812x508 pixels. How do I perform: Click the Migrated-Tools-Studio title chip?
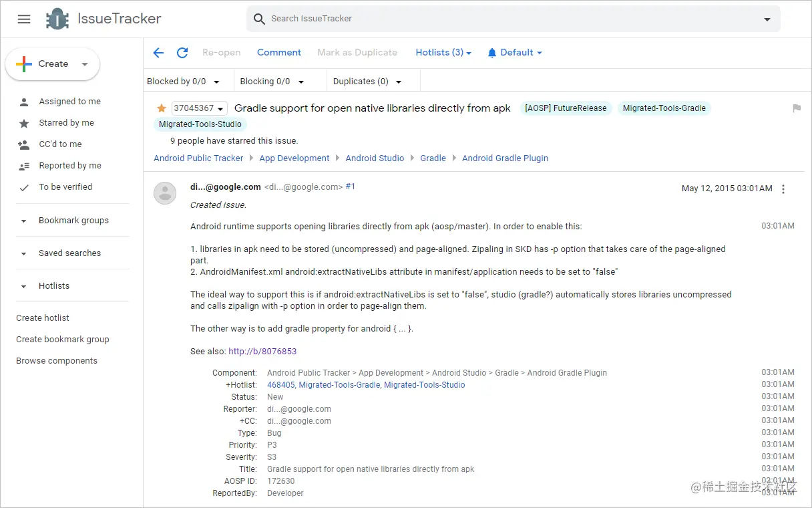click(x=201, y=124)
